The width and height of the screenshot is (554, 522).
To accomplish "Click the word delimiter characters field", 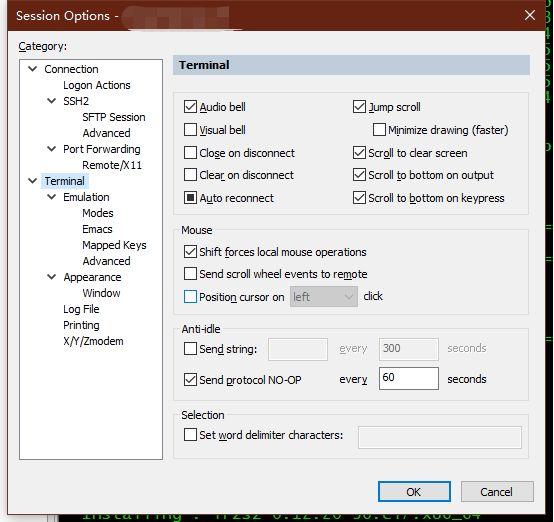I will (x=440, y=437).
